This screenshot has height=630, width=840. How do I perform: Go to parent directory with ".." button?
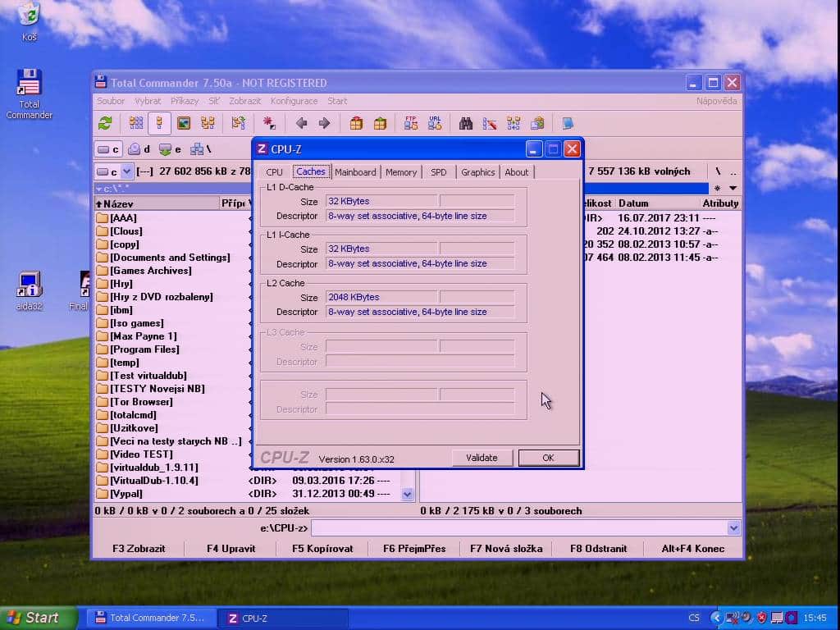[733, 171]
